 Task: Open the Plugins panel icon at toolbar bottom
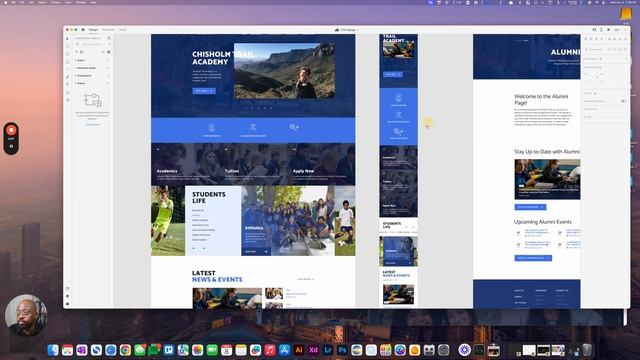pyautogui.click(x=67, y=304)
